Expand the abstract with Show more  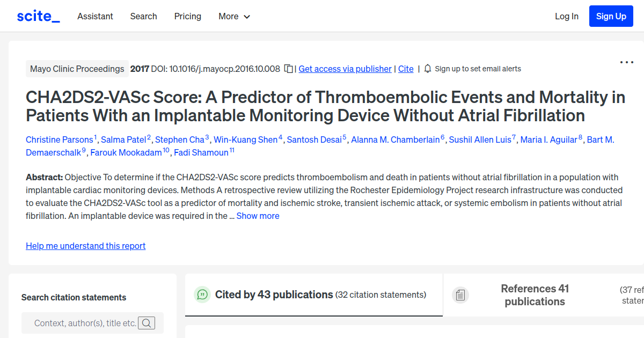point(258,216)
